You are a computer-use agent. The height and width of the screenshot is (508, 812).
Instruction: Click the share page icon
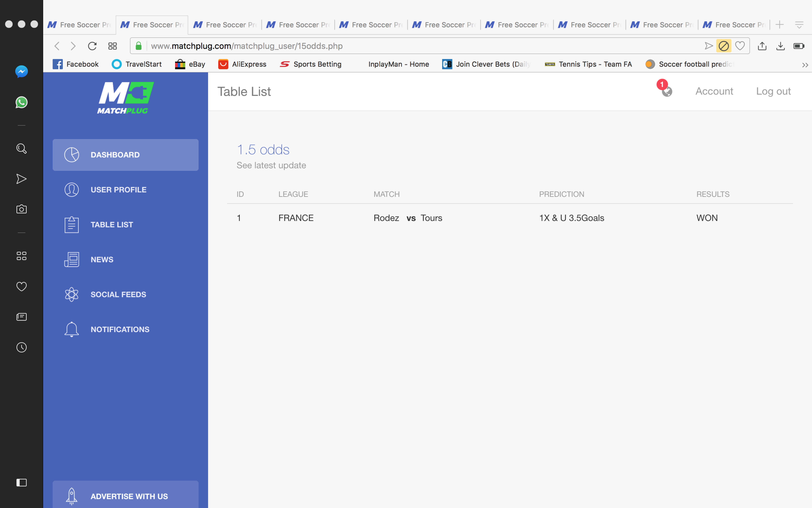tap(762, 46)
